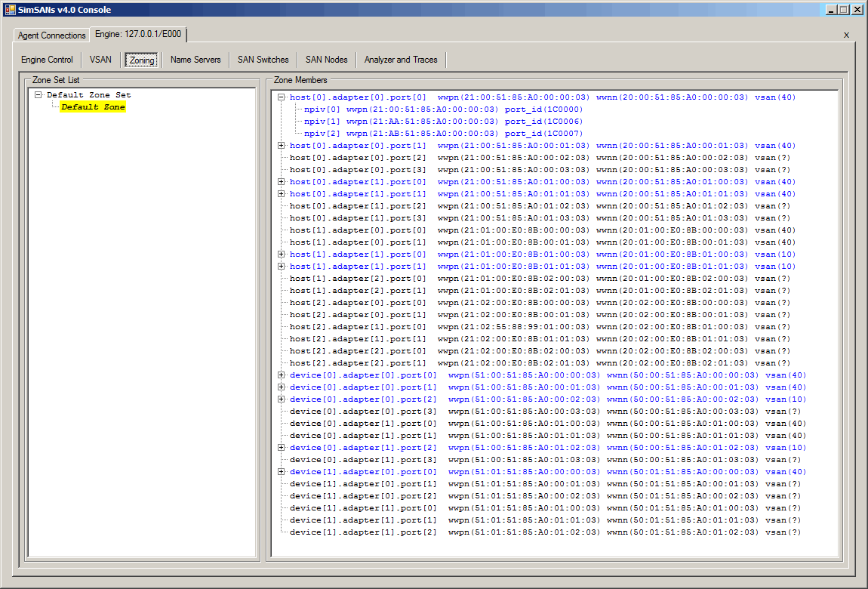Go to the Name Servers tab
The width and height of the screenshot is (868, 589).
pyautogui.click(x=195, y=60)
